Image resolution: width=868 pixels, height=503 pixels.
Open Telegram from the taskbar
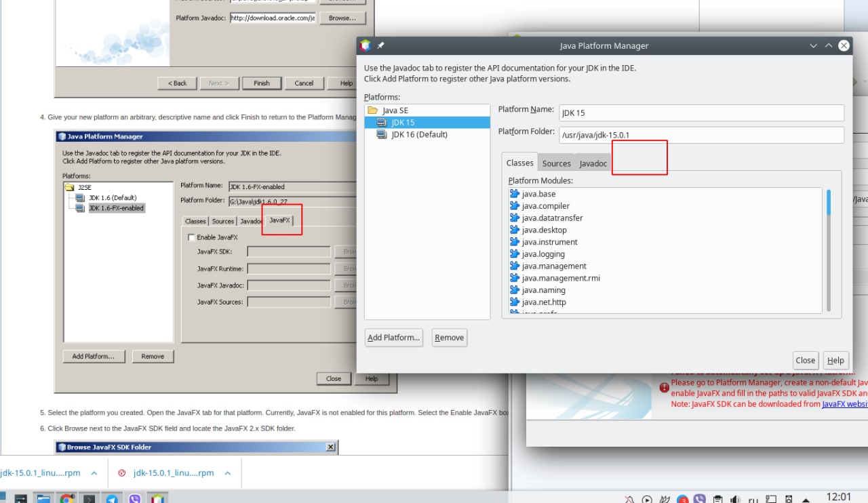tap(112, 499)
